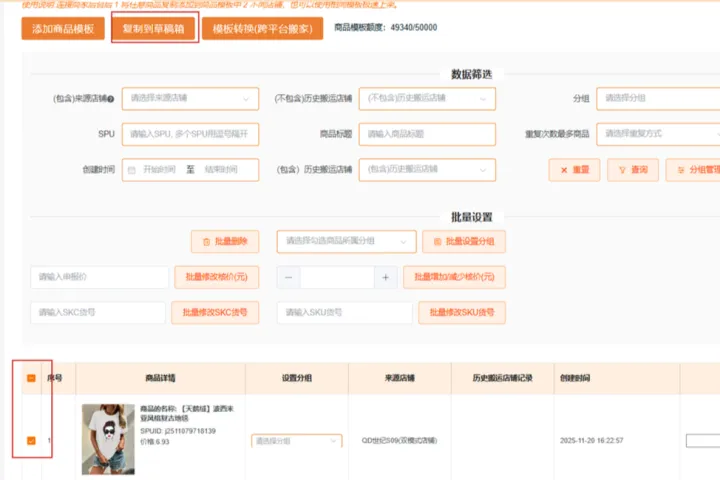Focus 请输入SKC货号 input field

point(98,313)
